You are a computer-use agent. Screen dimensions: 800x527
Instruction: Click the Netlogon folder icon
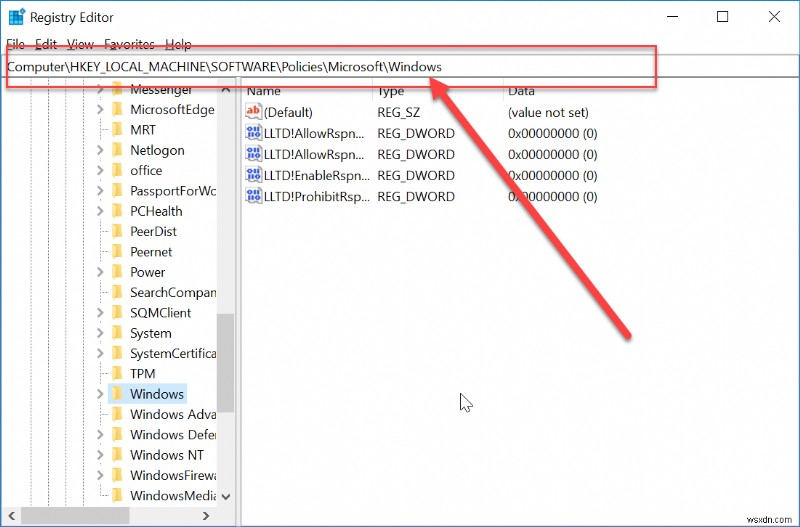[x=117, y=150]
